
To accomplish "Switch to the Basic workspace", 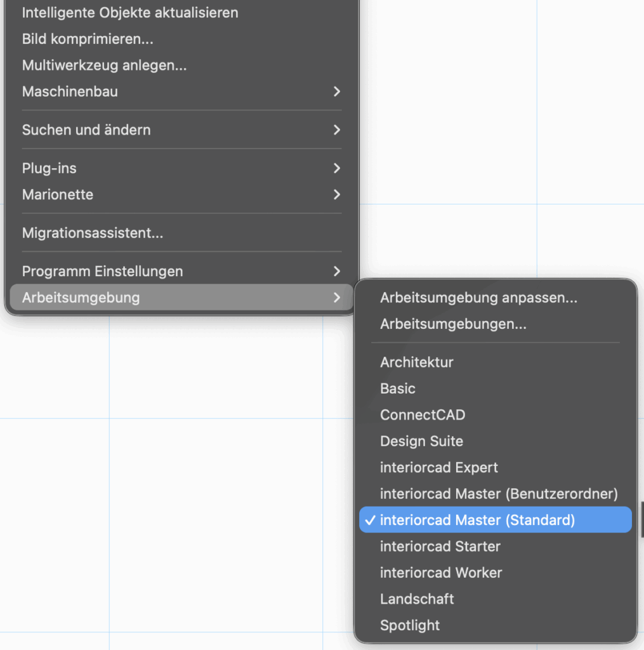I will pyautogui.click(x=398, y=388).
